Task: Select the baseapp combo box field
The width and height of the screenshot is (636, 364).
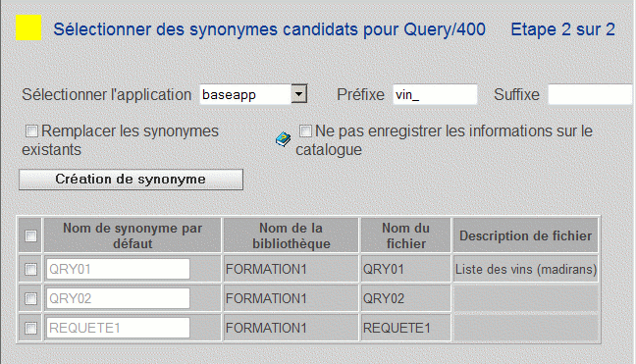Action: pos(253,94)
